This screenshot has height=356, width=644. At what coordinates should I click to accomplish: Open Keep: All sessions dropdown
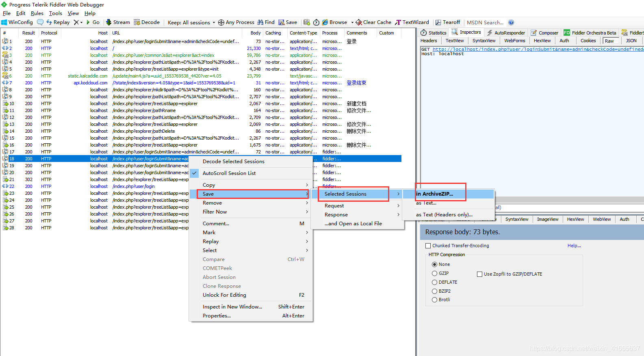[191, 22]
